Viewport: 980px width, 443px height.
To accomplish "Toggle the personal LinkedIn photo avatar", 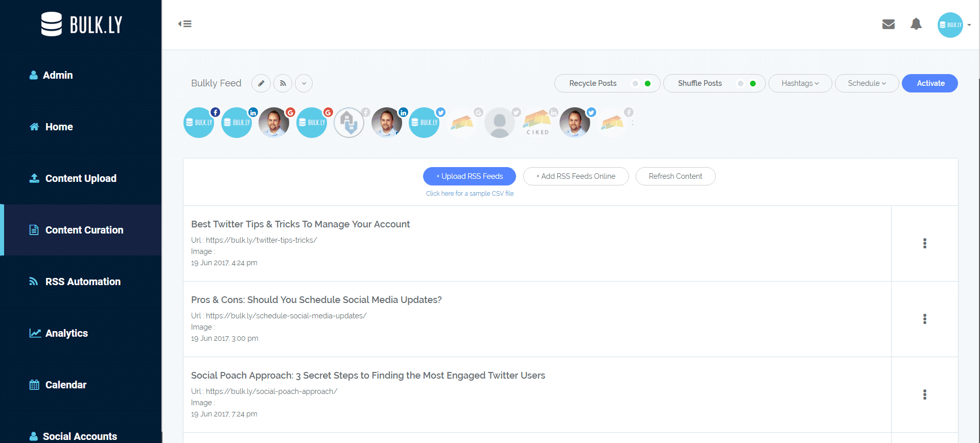I will point(387,123).
